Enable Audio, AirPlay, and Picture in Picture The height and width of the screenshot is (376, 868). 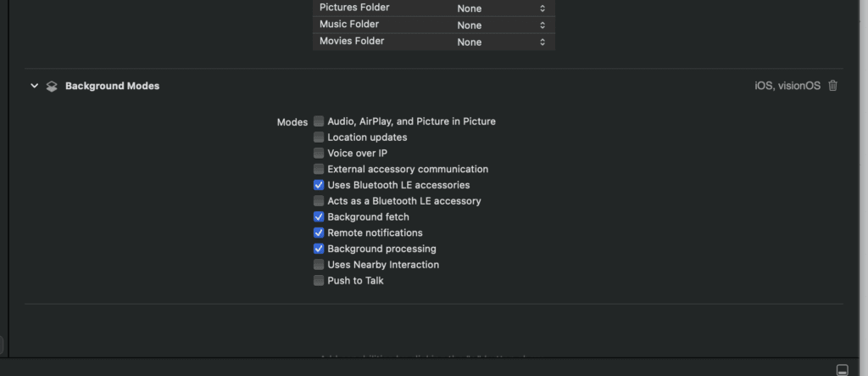319,121
